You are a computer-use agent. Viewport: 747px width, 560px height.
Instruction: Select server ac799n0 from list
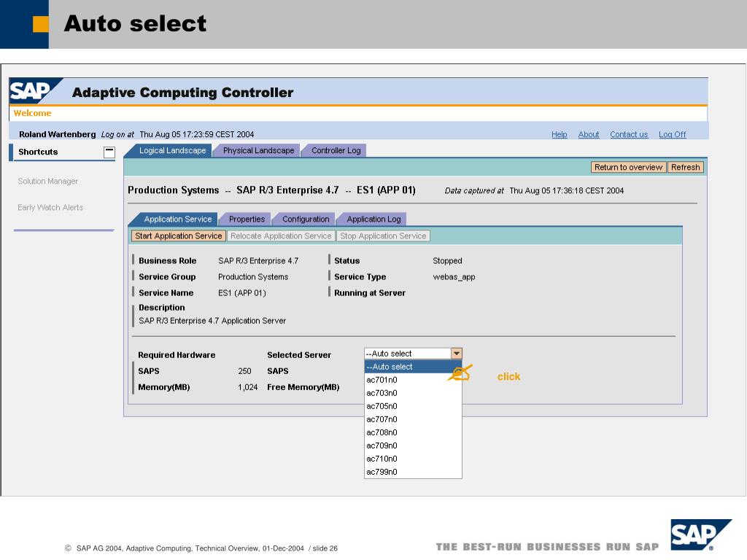[x=413, y=472]
